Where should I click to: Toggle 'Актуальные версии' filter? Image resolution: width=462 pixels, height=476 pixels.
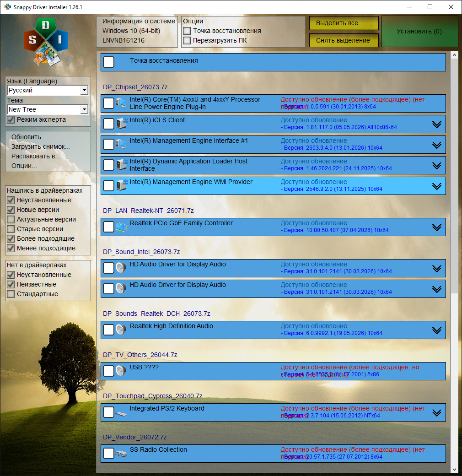[x=11, y=219]
